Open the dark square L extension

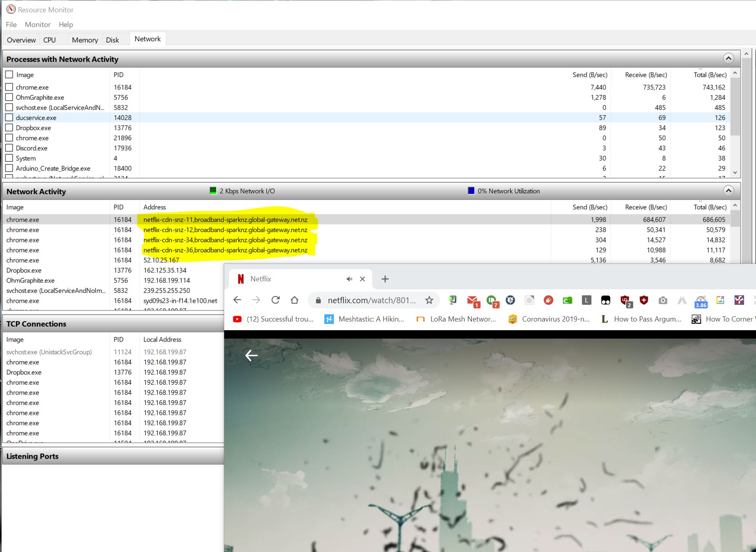coord(586,300)
